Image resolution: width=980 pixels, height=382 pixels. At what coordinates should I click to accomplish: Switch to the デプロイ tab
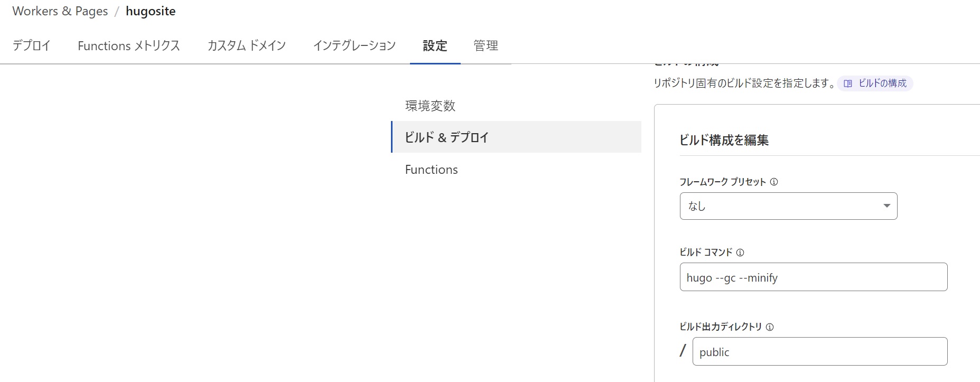[x=32, y=46]
